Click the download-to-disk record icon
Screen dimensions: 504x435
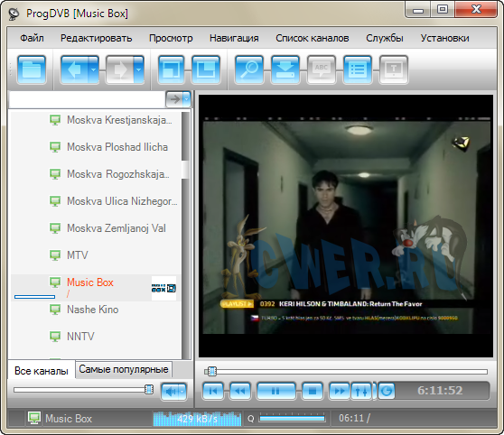point(285,69)
